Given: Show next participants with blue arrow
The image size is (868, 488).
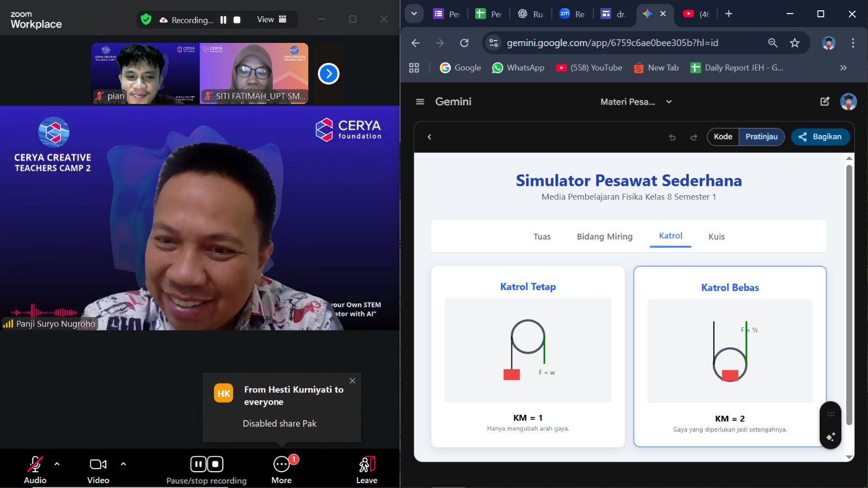Looking at the screenshot, I should click(329, 74).
